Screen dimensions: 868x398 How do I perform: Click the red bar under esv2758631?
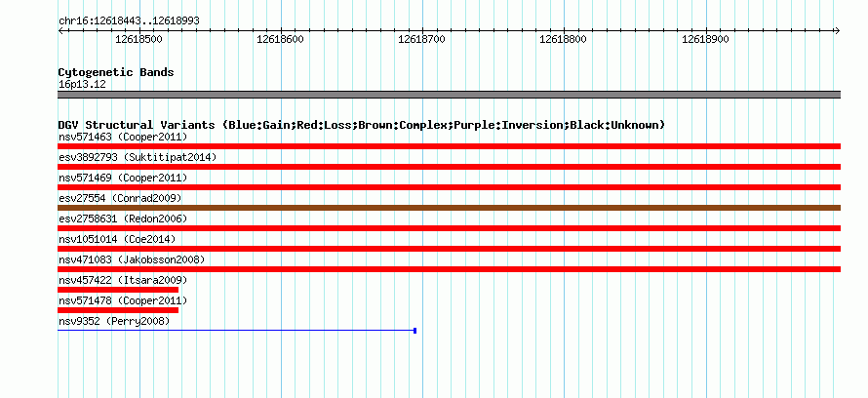click(449, 228)
